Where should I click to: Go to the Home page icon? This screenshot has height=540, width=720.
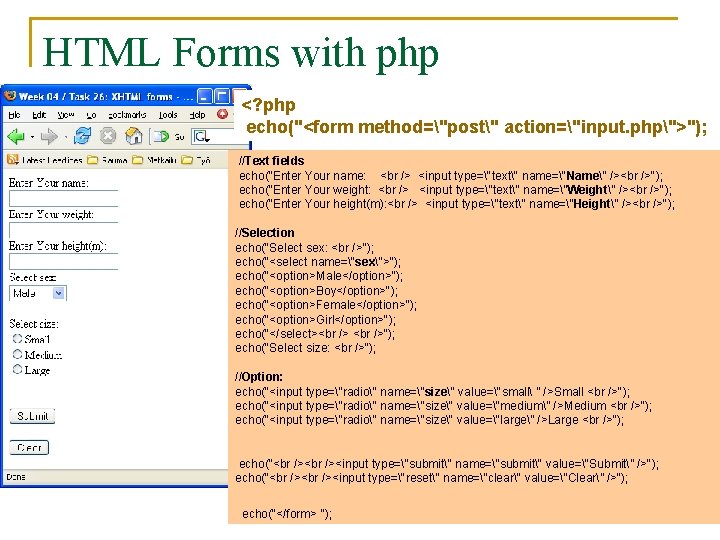click(134, 136)
